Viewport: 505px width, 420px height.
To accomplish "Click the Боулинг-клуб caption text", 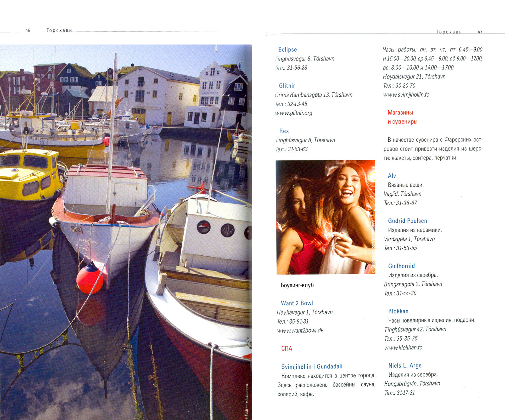I will tap(297, 285).
